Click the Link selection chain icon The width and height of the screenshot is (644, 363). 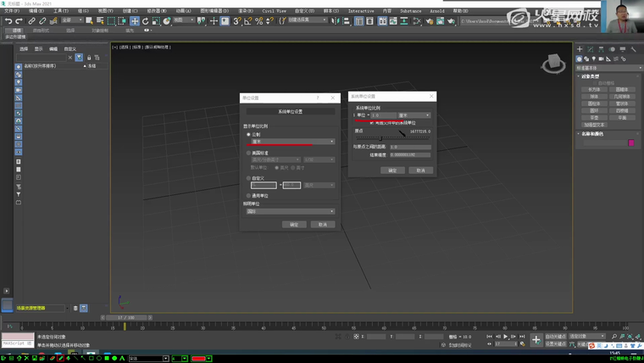coord(31,20)
